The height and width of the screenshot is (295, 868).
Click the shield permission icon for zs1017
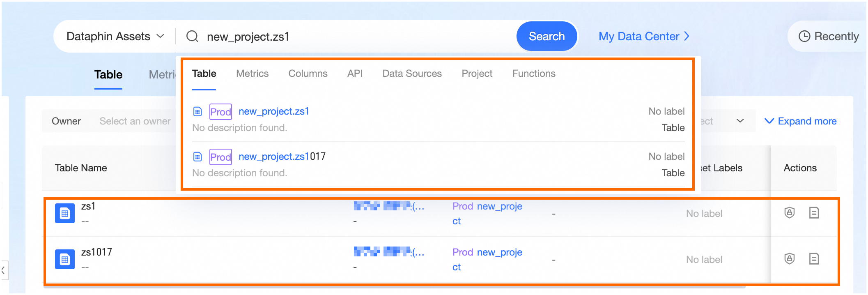pos(789,258)
